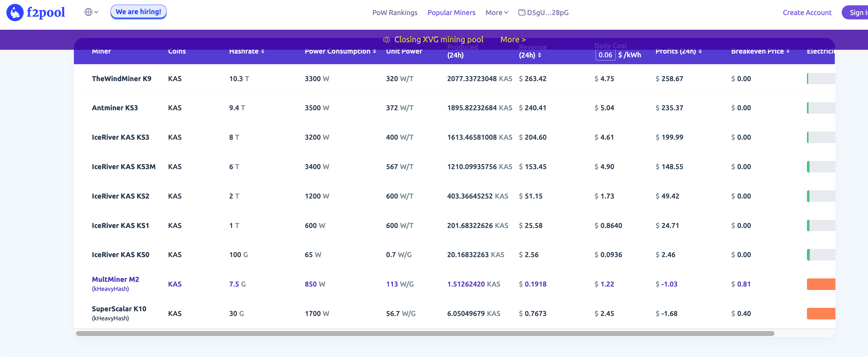Click the We are hiring! button
Viewport: 868px width, 357px height.
click(x=138, y=12)
